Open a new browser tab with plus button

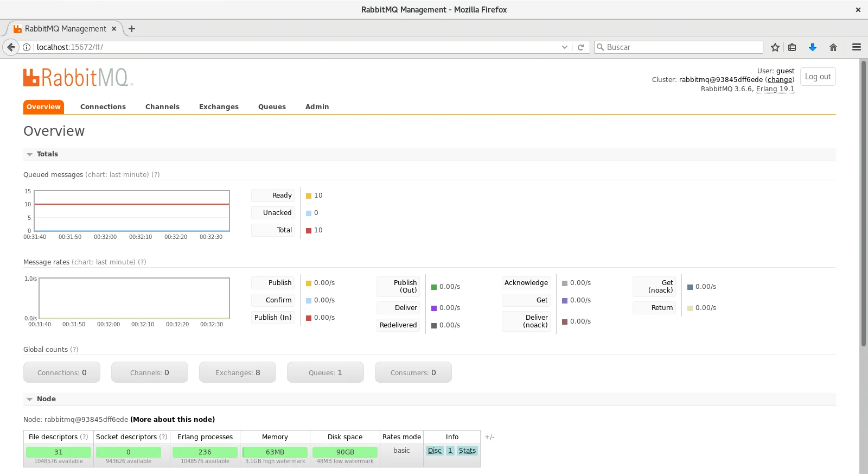click(x=132, y=29)
